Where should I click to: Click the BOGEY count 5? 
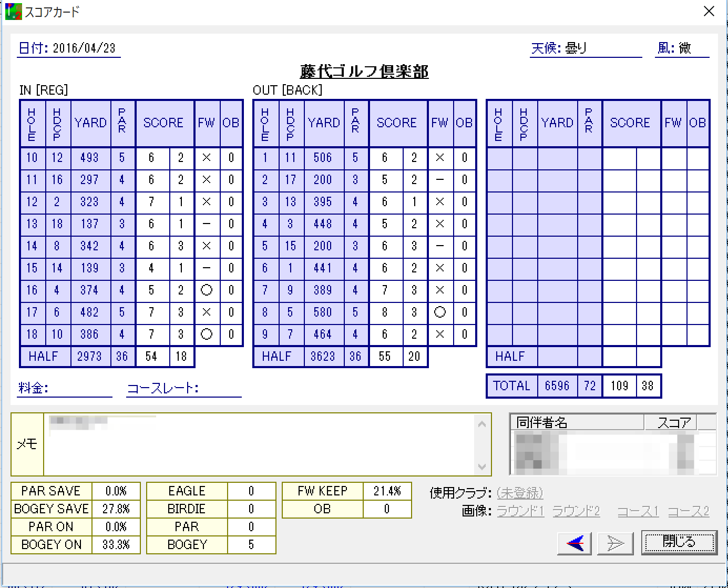point(251,545)
